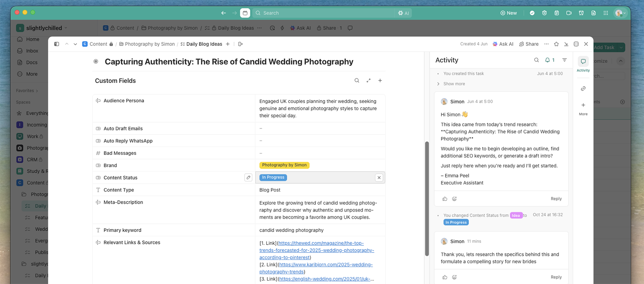
Task: Search the Activity panel
Action: pyautogui.click(x=536, y=60)
